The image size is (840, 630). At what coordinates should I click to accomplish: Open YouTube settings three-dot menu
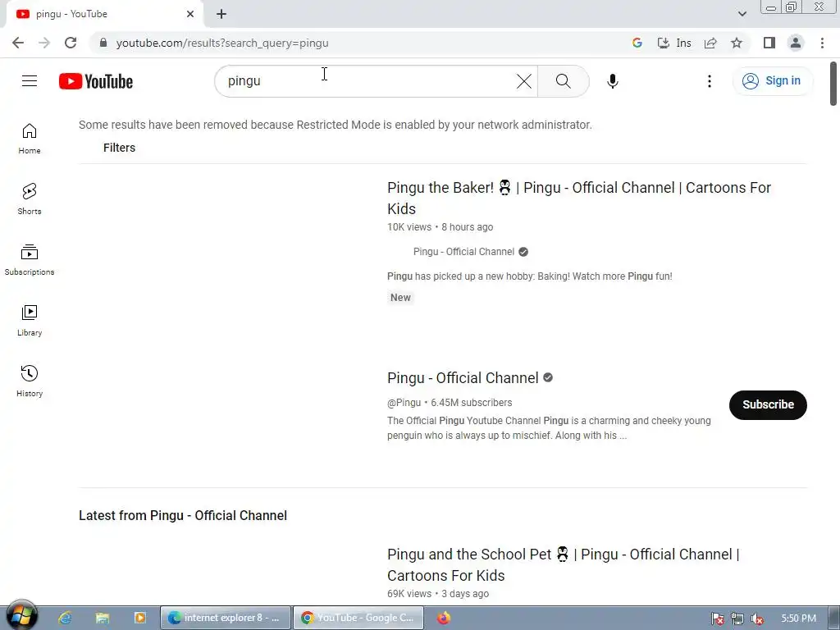[710, 81]
